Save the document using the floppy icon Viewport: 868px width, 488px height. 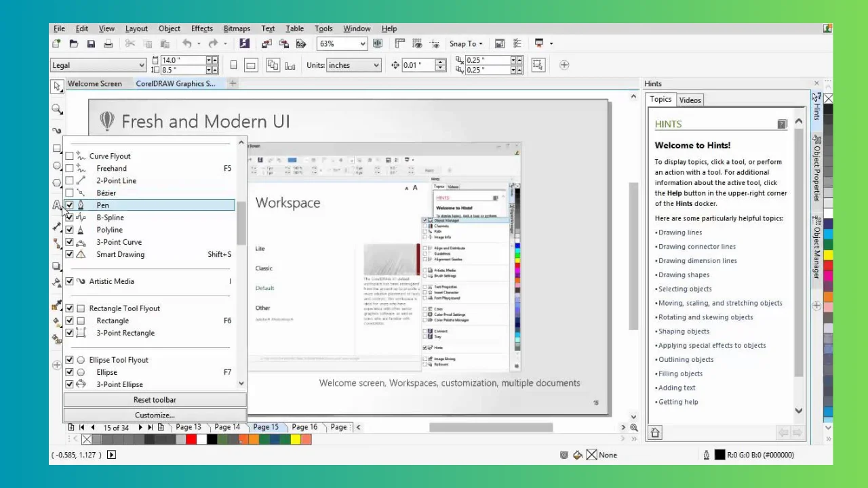(x=91, y=43)
